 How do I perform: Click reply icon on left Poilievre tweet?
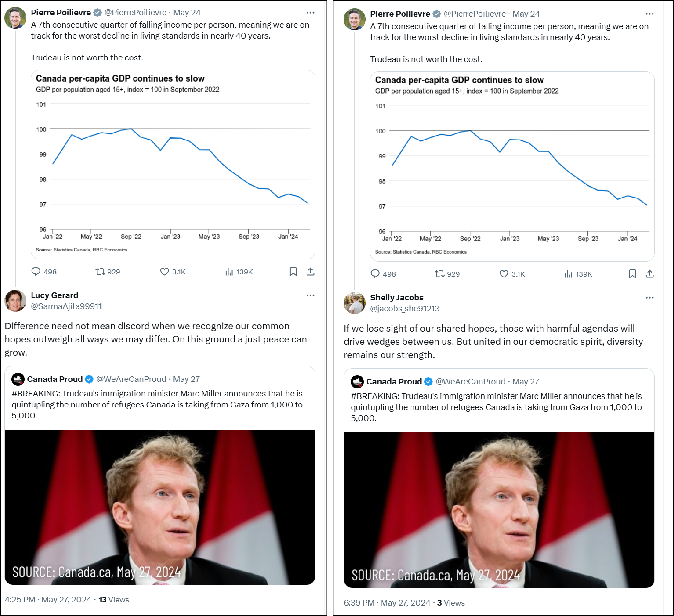36,272
